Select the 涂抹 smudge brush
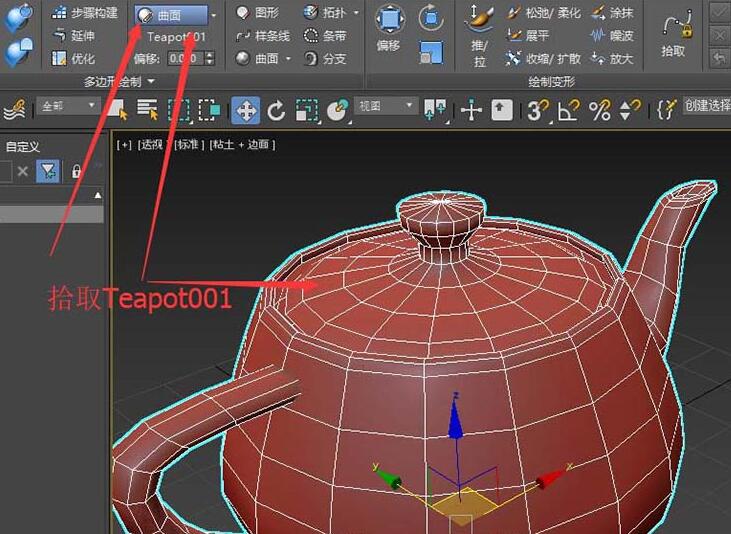This screenshot has width=731, height=534. (612, 13)
